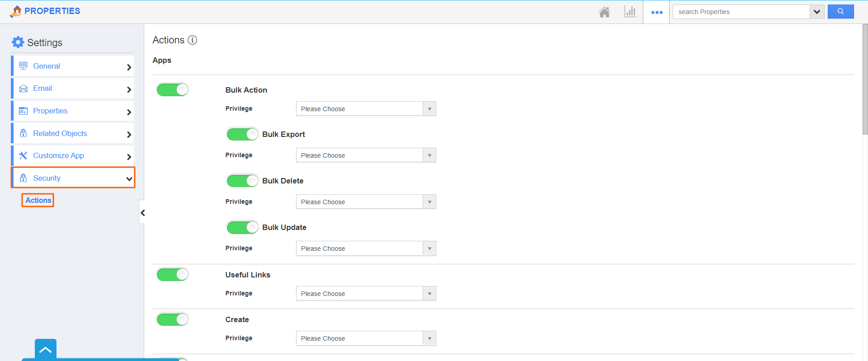The width and height of the screenshot is (868, 361).
Task: Click the home icon in top bar
Action: tap(604, 12)
